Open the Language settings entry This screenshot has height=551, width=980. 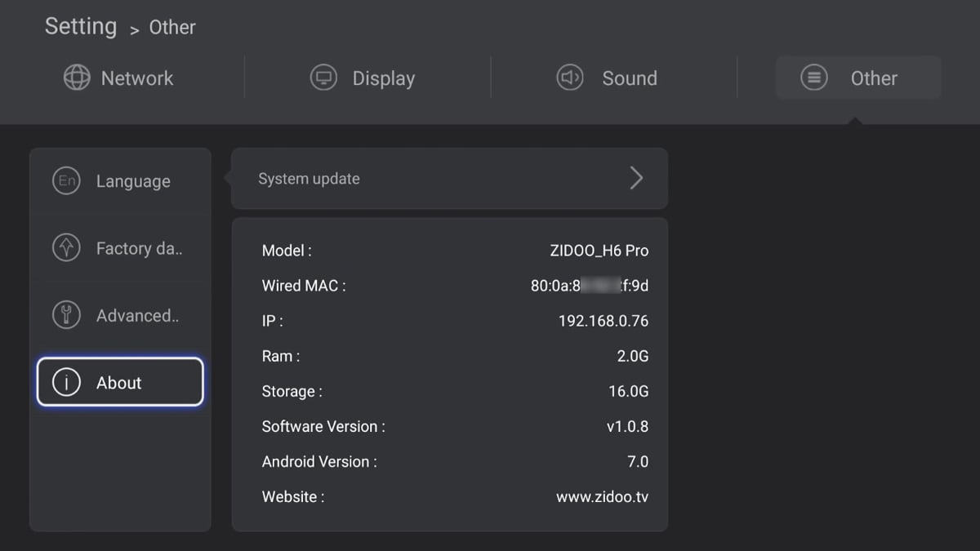(x=120, y=180)
